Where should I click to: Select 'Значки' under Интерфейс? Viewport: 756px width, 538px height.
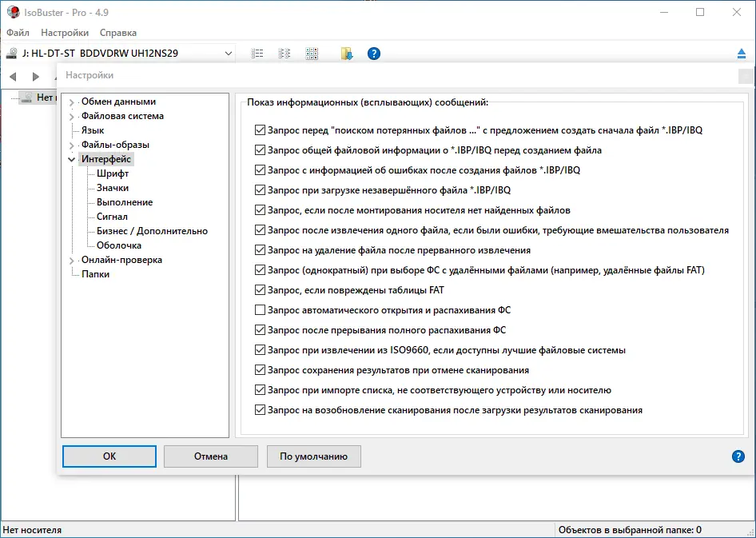point(113,188)
